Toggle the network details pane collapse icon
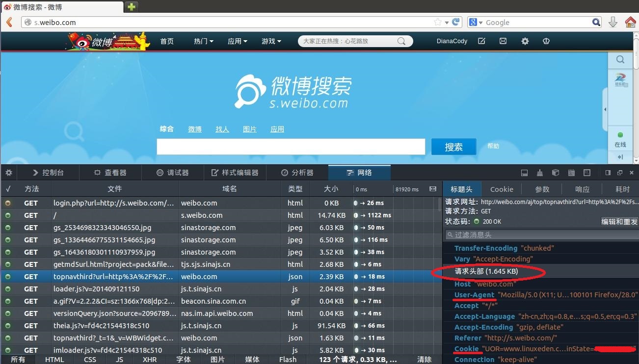This screenshot has height=364, width=639. click(x=432, y=189)
